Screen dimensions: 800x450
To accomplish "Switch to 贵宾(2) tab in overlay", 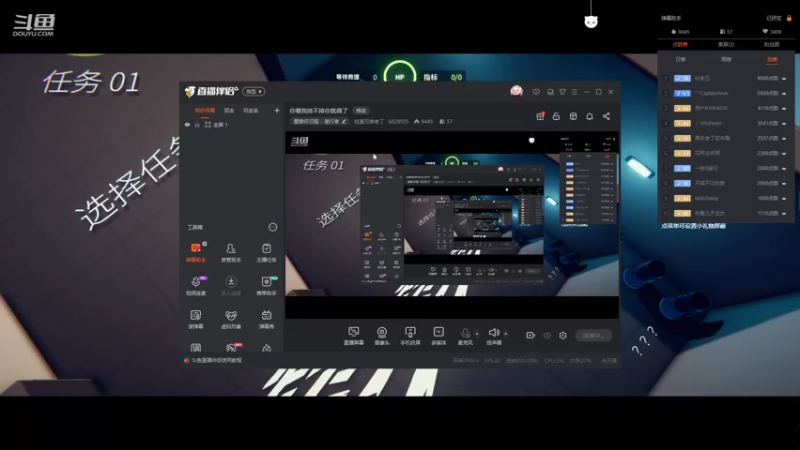I will point(726,44).
